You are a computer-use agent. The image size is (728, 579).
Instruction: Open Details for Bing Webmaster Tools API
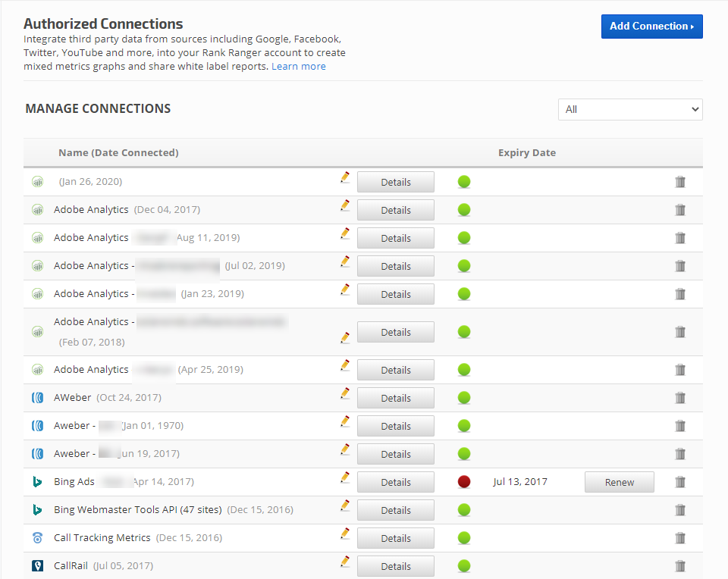pos(395,510)
